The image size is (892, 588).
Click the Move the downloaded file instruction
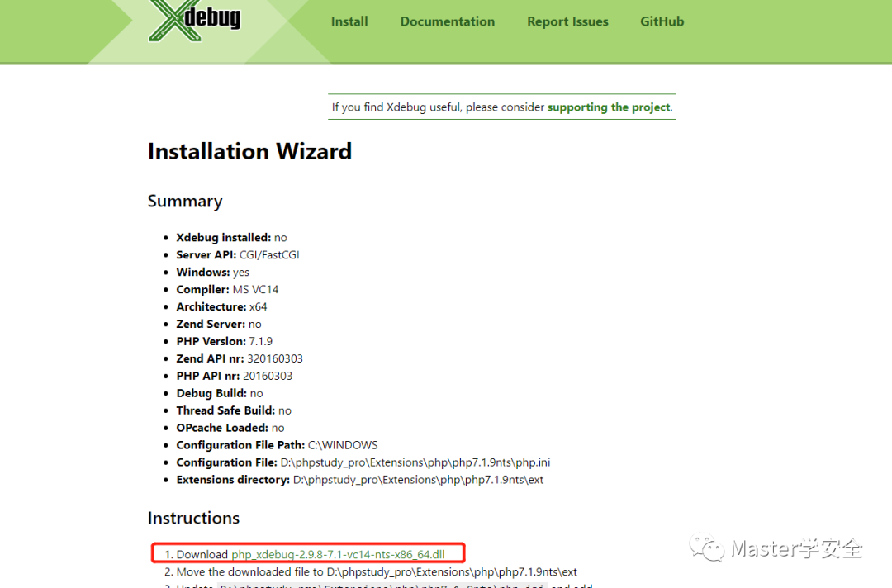pos(377,571)
